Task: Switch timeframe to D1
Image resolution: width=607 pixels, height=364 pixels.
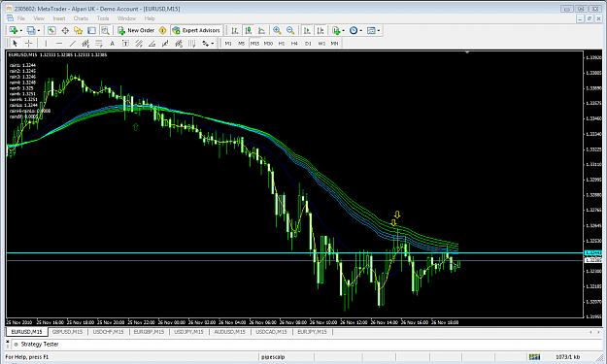Action: [308, 44]
